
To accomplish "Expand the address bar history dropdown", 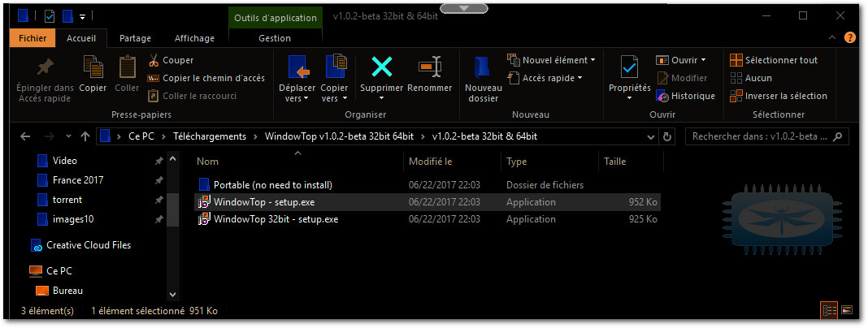I will click(650, 136).
